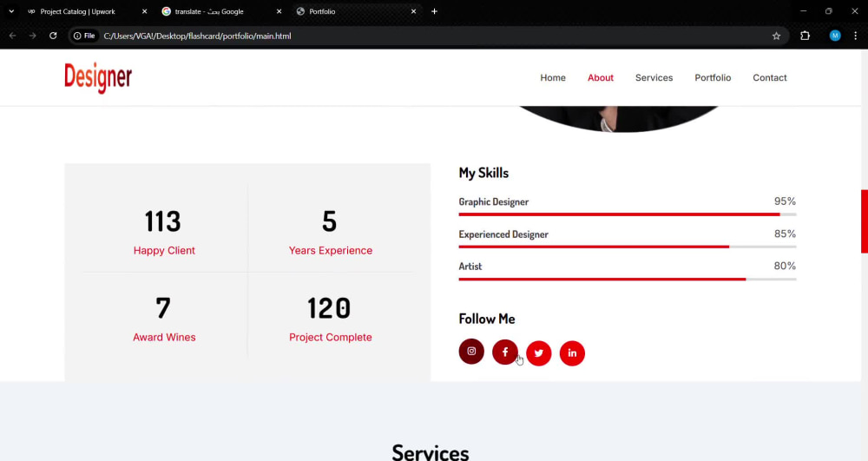Open the Contact nav link
This screenshot has height=461, width=868.
click(x=769, y=78)
